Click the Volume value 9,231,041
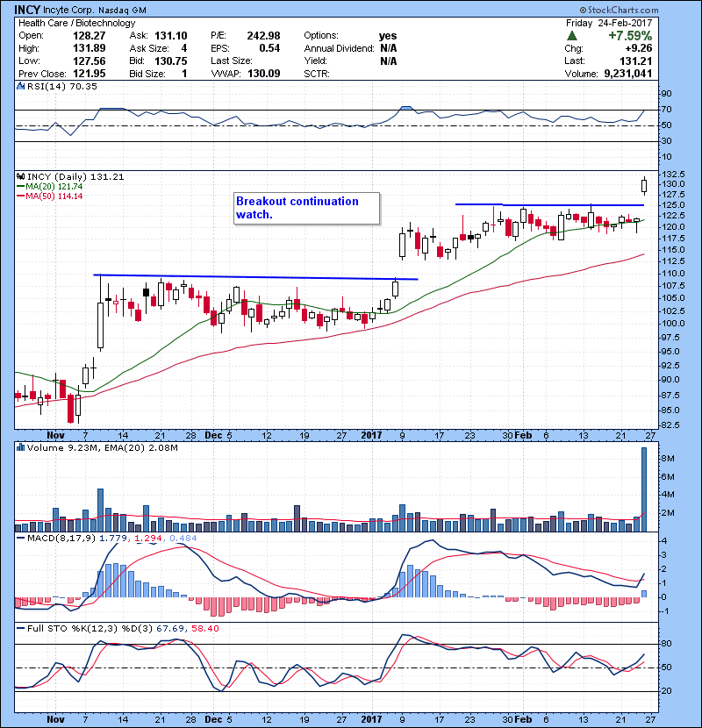Image resolution: width=702 pixels, height=728 pixels. [x=628, y=74]
